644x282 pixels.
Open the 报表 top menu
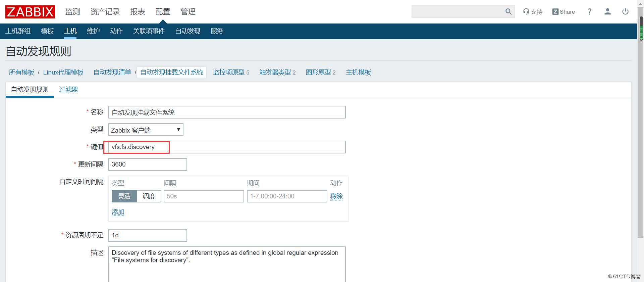(x=138, y=12)
